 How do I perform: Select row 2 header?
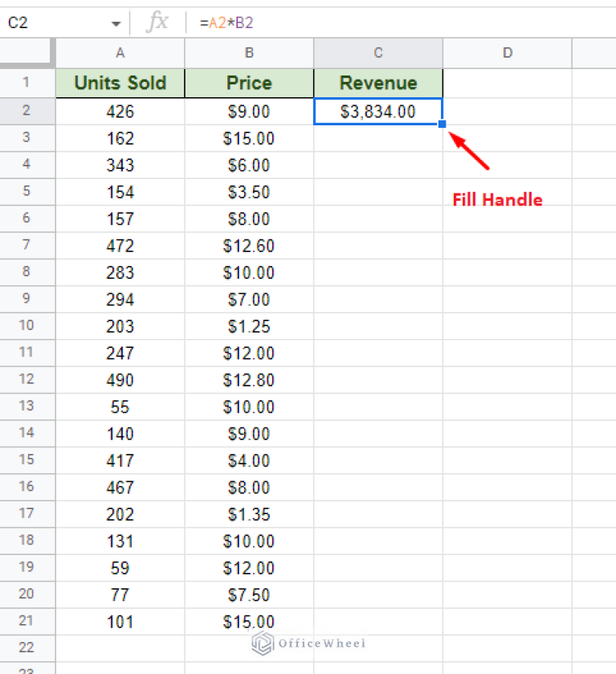[x=27, y=111]
